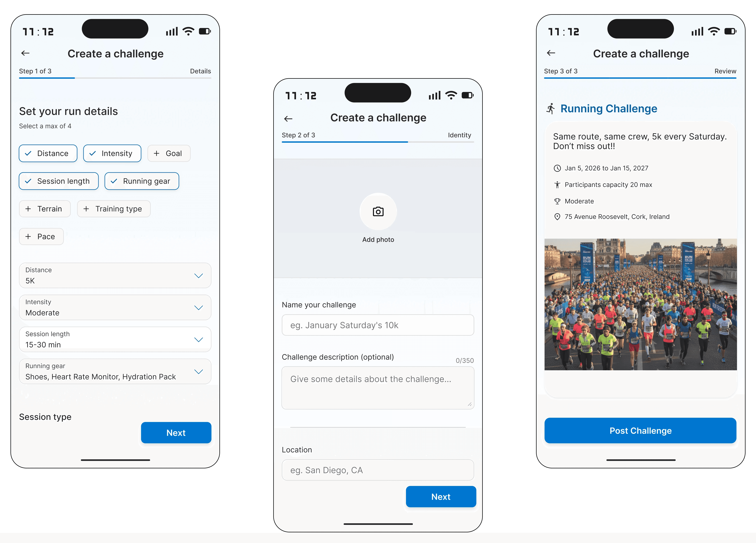Viewport: 756px width, 543px height.
Task: Toggle the Intensity chip off
Action: (x=112, y=153)
